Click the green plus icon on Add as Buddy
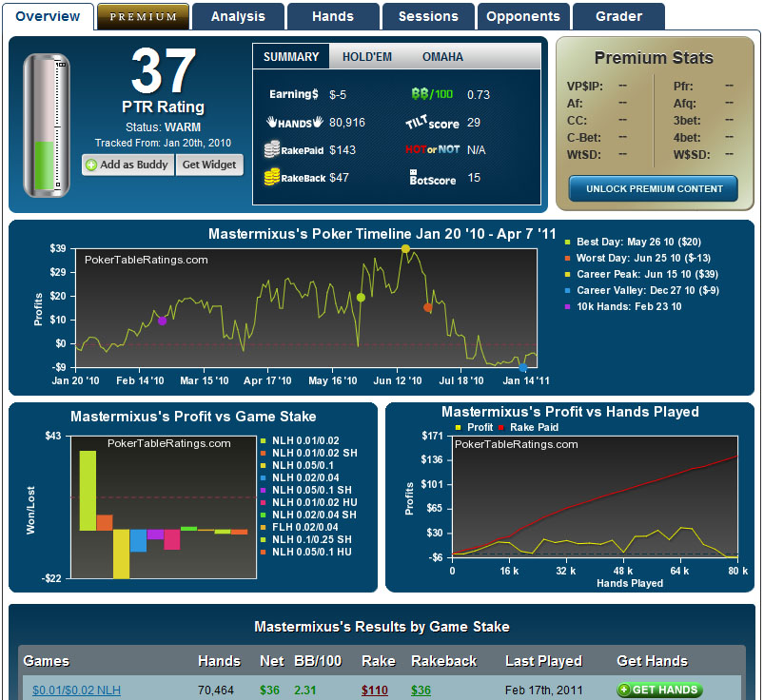764x700 pixels. (91, 165)
